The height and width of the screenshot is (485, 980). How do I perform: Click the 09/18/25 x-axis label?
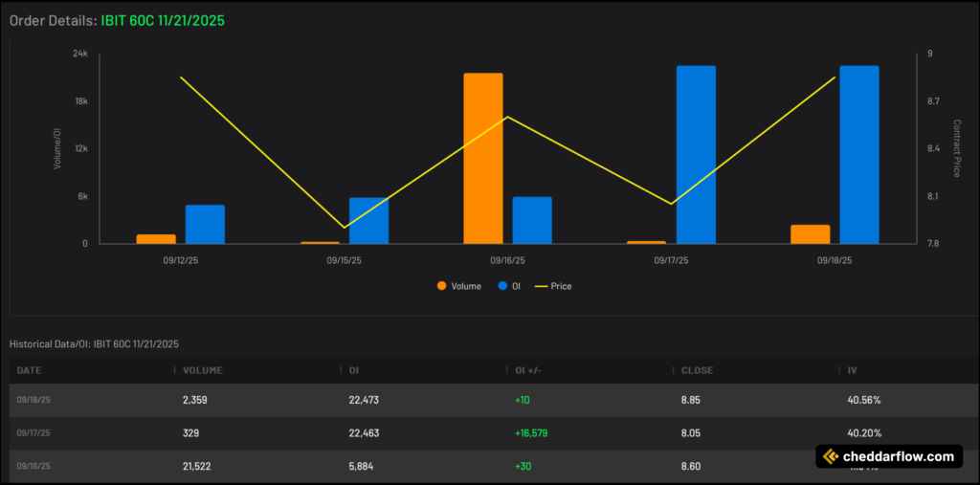(x=835, y=260)
